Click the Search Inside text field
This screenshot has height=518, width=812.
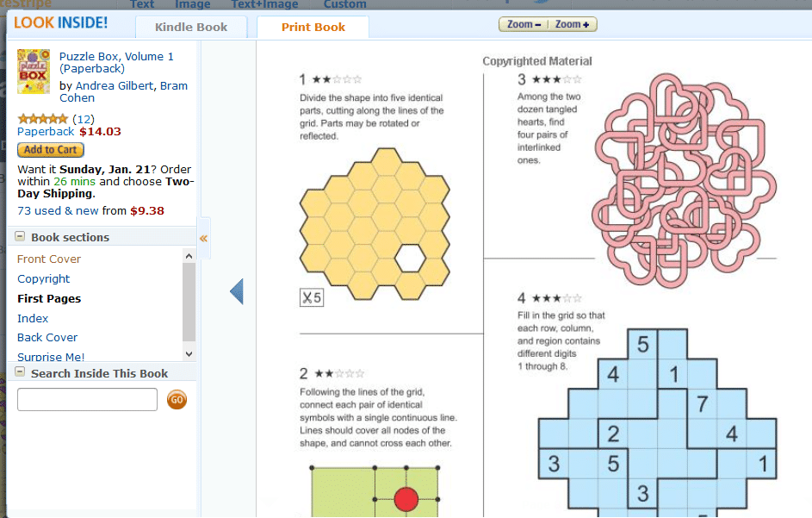point(87,399)
